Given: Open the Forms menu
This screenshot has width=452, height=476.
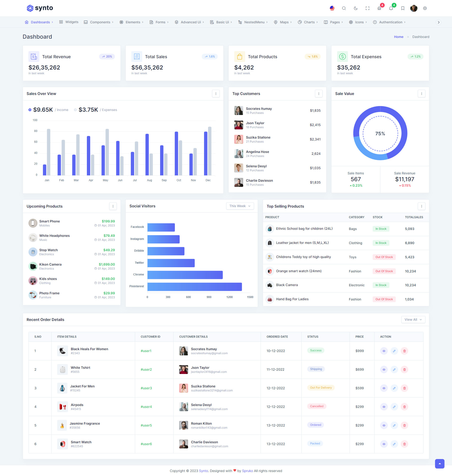Looking at the screenshot, I should (160, 22).
